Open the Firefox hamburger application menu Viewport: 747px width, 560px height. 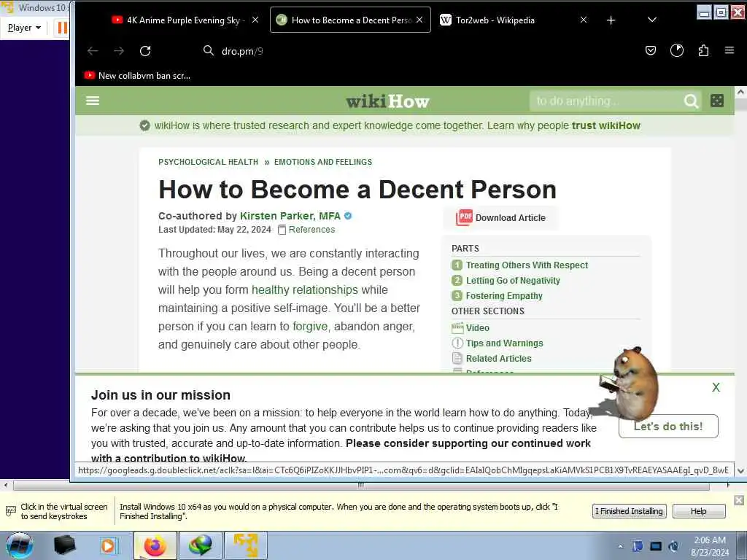point(729,50)
